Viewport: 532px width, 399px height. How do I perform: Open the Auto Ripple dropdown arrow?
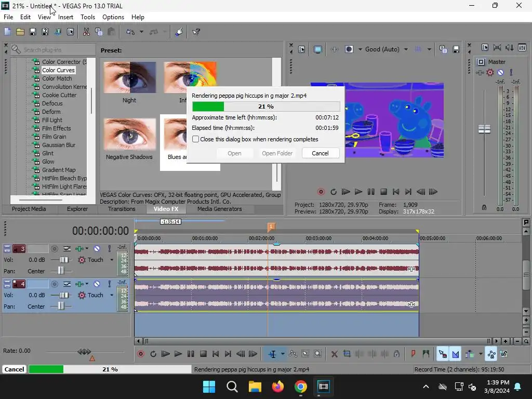click(481, 354)
